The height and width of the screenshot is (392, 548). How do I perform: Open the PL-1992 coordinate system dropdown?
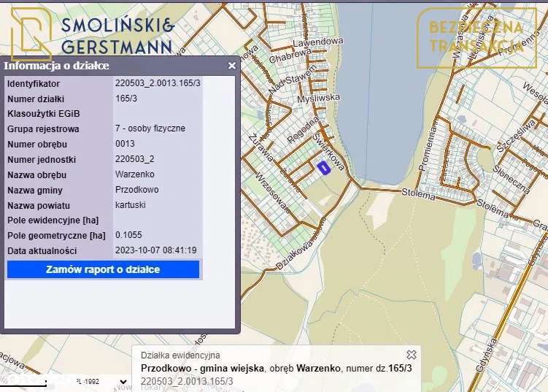point(102,381)
